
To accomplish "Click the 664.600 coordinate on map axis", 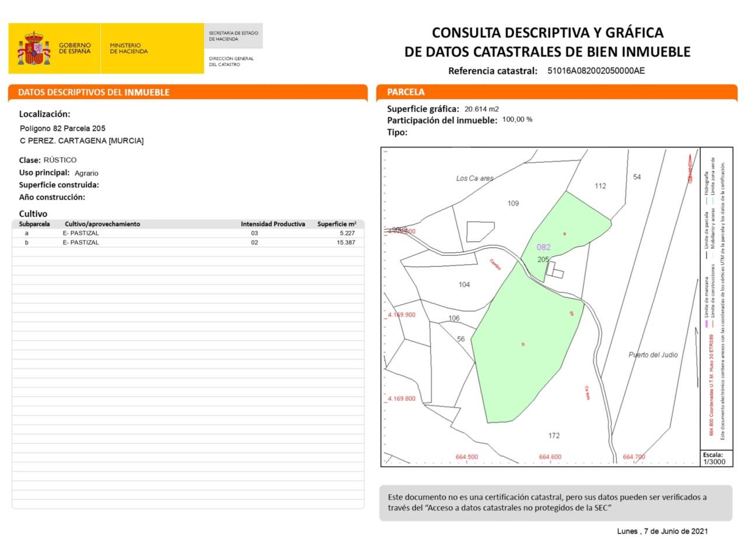I will click(550, 457).
